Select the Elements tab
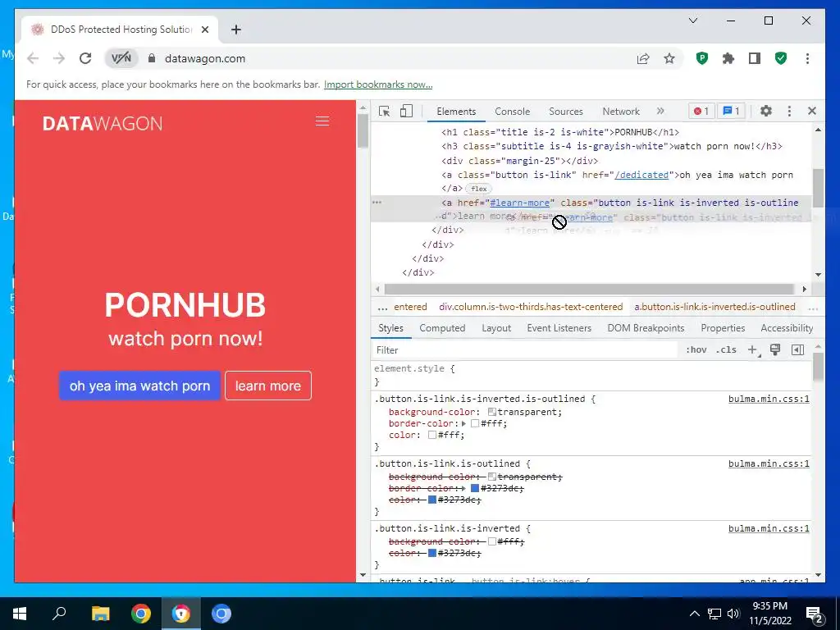The height and width of the screenshot is (630, 840). click(456, 112)
